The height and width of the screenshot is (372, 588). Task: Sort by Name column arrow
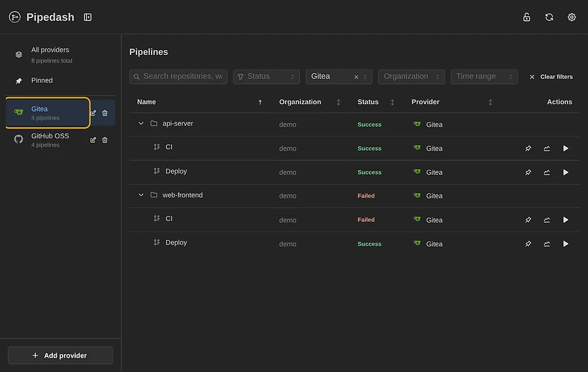pos(260,102)
